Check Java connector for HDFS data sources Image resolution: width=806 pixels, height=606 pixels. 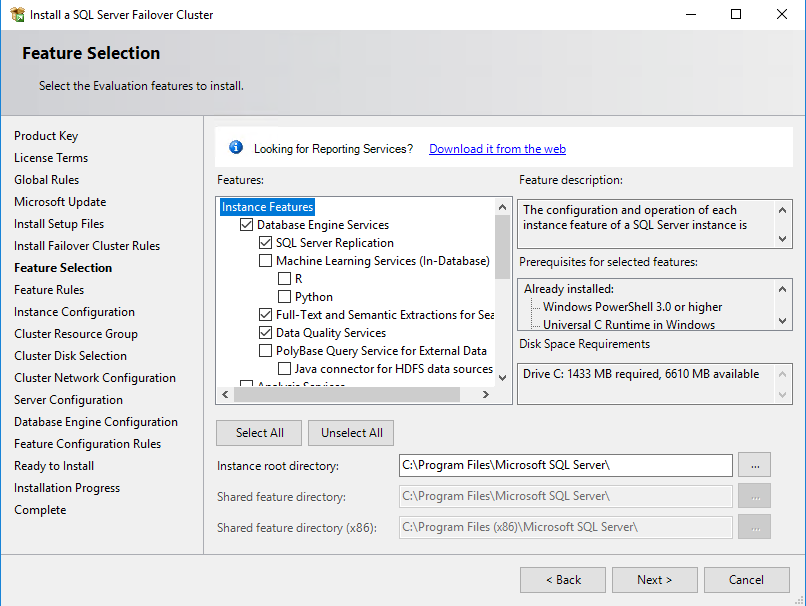tap(284, 369)
